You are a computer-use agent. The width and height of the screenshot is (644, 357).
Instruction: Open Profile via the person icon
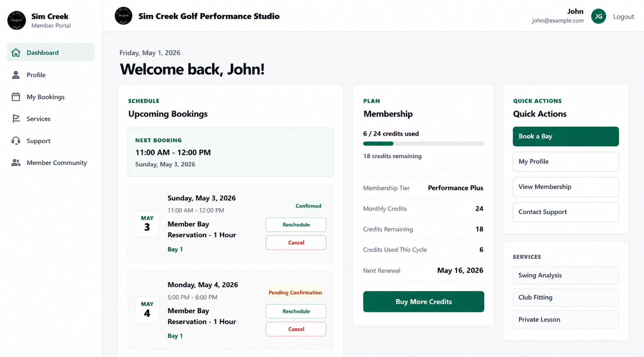tap(16, 75)
